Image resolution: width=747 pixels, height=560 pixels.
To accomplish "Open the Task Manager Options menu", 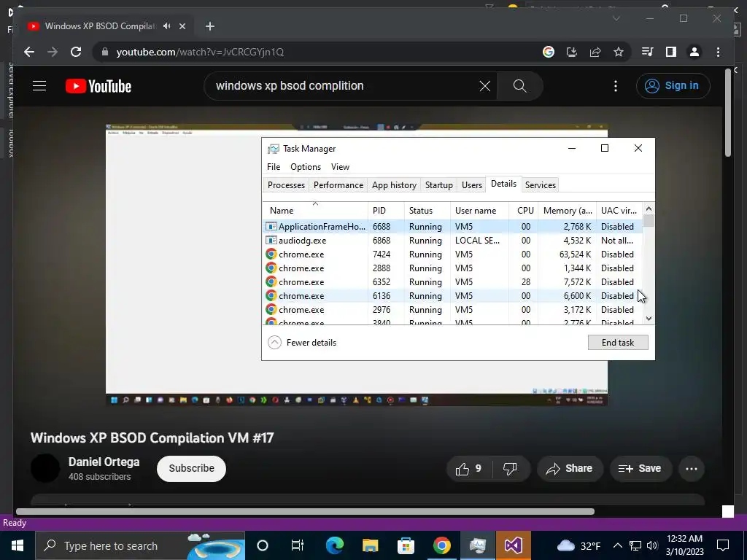I will (306, 167).
